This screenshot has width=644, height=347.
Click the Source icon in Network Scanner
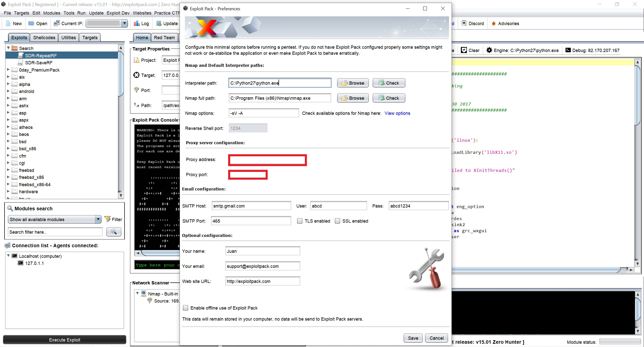tap(150, 300)
